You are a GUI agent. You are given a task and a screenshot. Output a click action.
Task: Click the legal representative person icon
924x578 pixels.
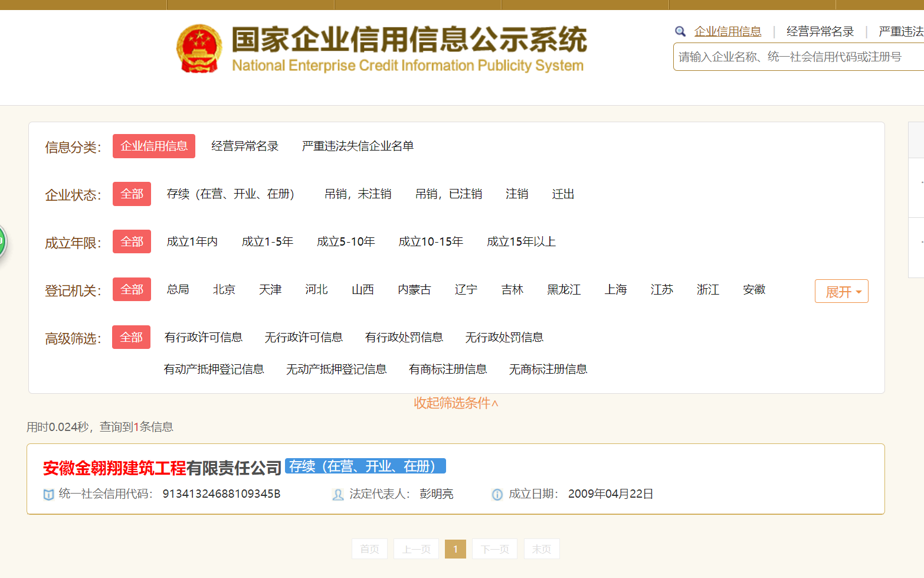(338, 495)
